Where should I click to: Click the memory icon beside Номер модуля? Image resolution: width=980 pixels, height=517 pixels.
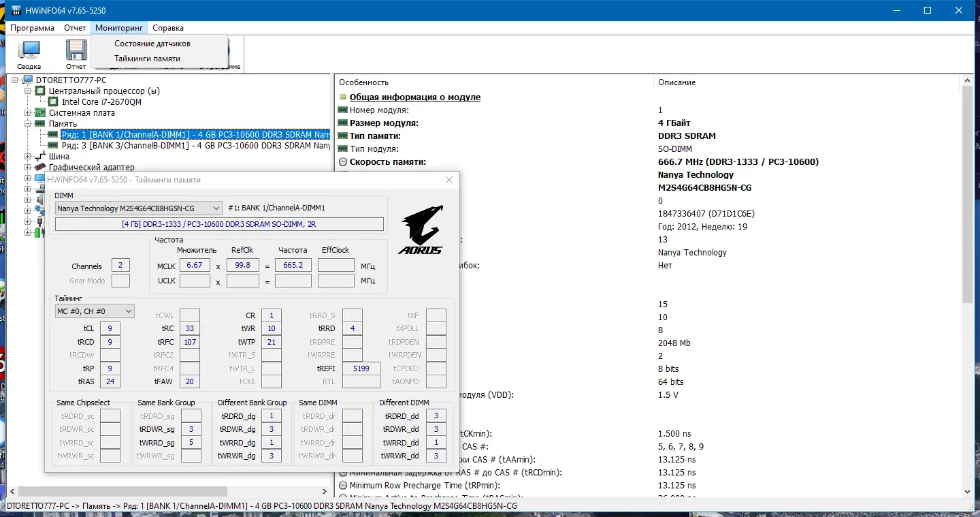[343, 110]
